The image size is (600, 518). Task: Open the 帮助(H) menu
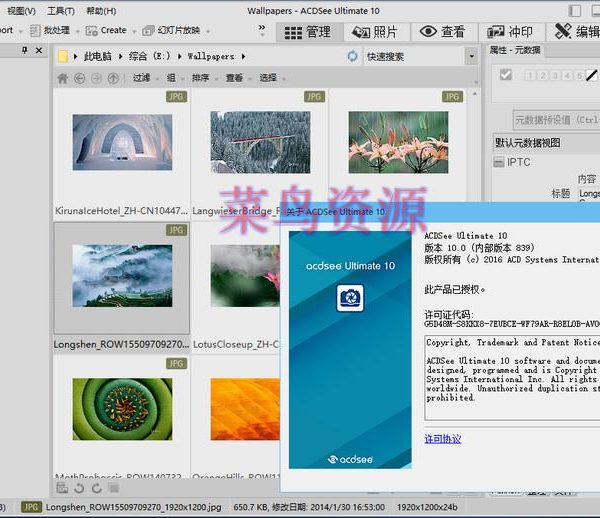100,10
